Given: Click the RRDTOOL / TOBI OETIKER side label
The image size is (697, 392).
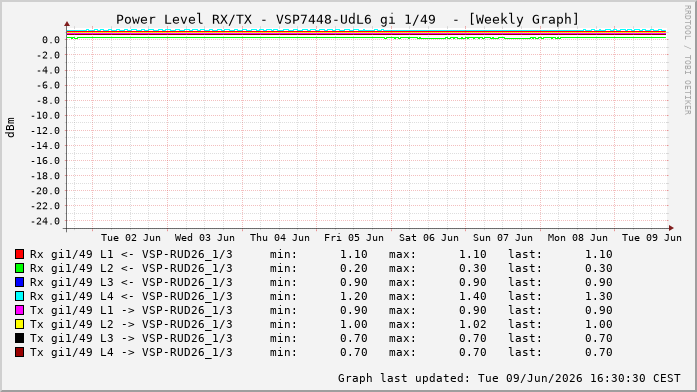Looking at the screenshot, I should pyautogui.click(x=688, y=60).
